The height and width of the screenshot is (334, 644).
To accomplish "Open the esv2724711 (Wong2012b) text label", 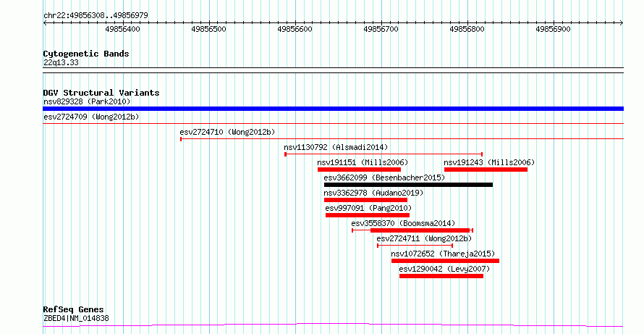I will (424, 238).
